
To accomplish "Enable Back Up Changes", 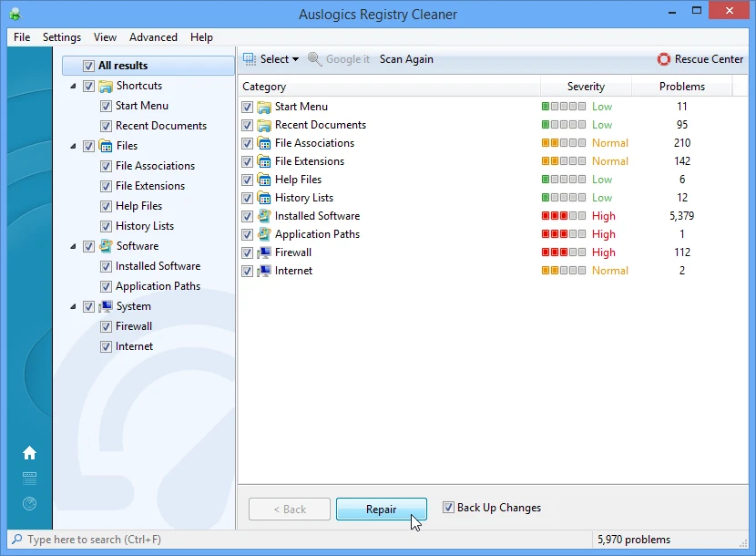I will [x=446, y=507].
